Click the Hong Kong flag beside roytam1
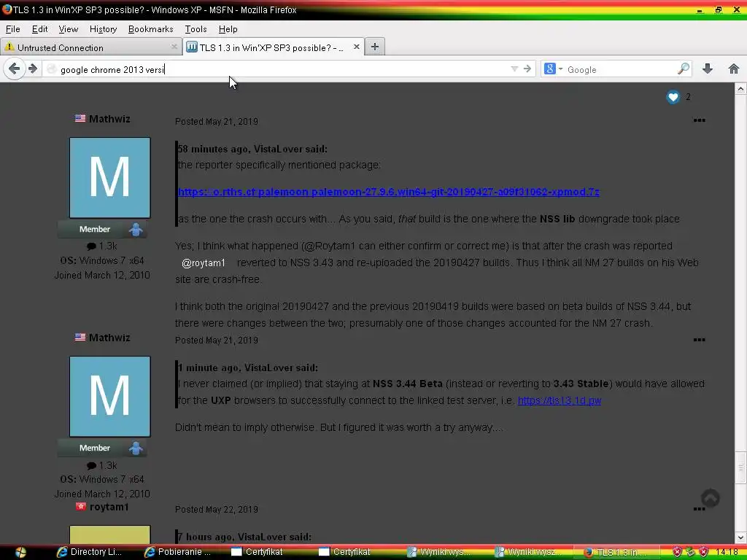The image size is (747, 560). point(80,507)
